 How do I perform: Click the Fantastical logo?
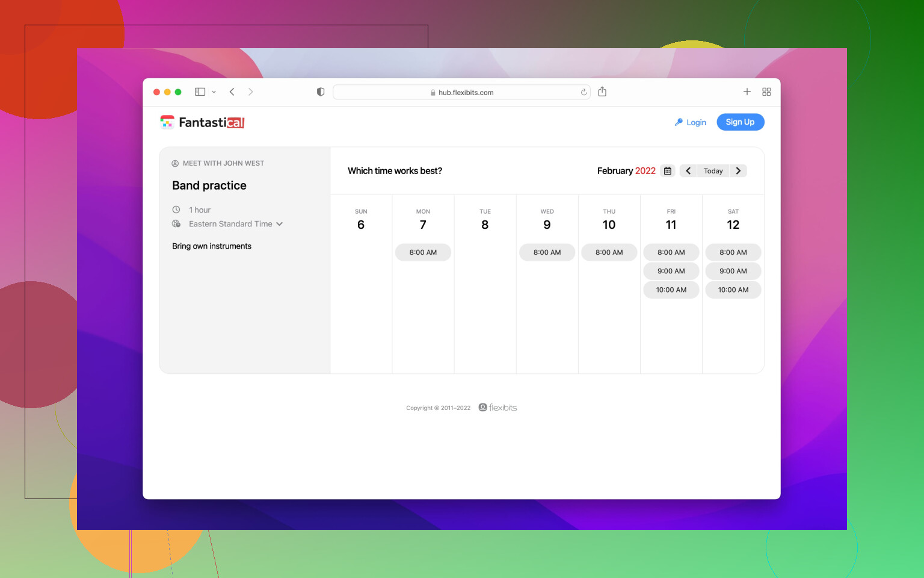203,122
